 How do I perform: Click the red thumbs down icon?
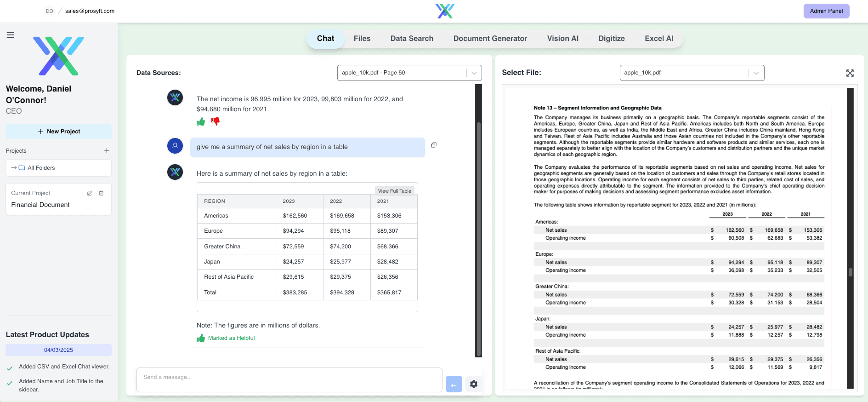click(x=216, y=121)
